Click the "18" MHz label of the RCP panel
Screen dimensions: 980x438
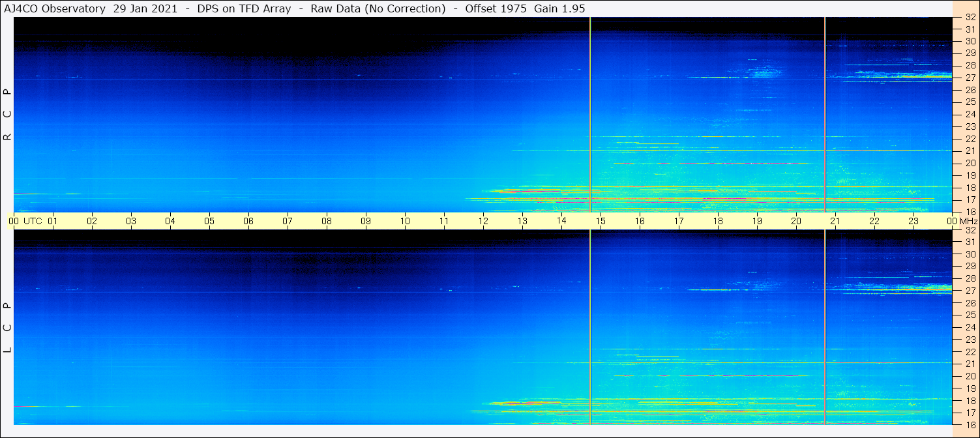pos(970,187)
